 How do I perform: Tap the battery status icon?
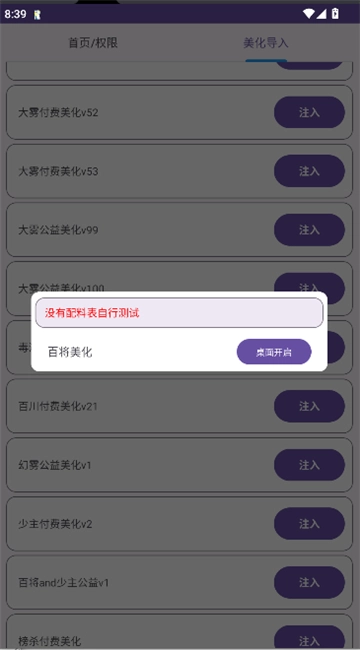pyautogui.click(x=335, y=14)
